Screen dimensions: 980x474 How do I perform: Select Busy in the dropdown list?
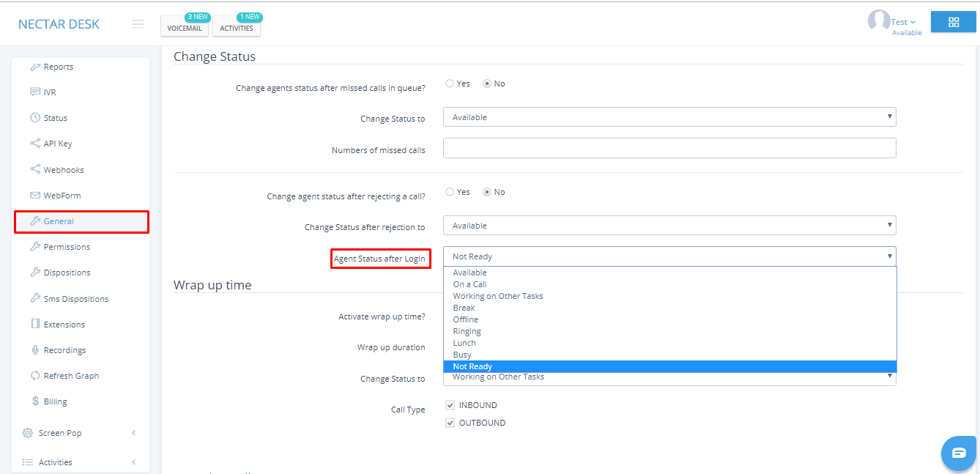pos(669,355)
